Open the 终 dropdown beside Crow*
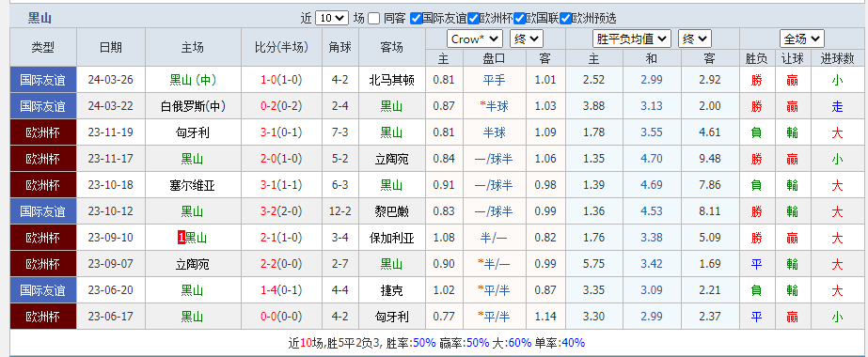Image resolution: width=868 pixels, height=357 pixels. tap(527, 39)
